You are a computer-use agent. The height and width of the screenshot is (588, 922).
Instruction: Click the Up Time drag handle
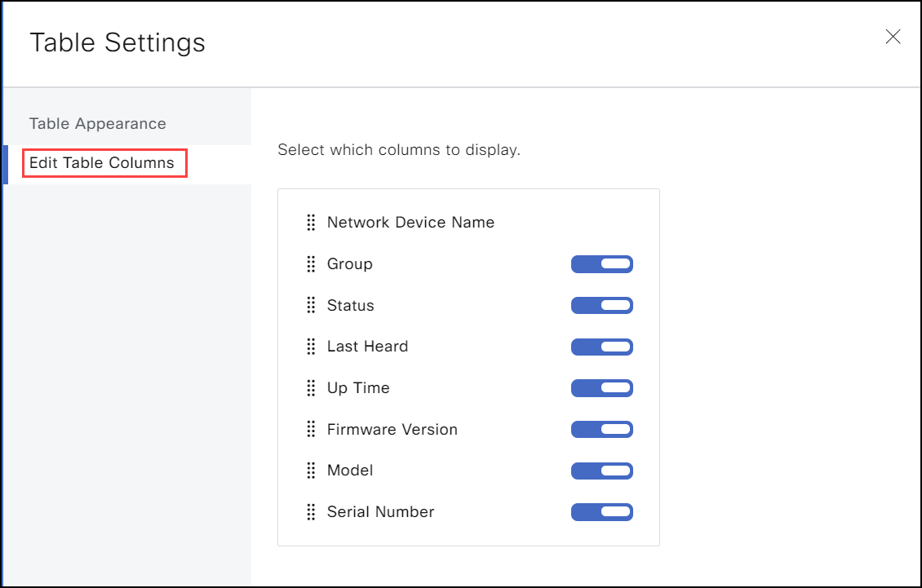pos(311,388)
